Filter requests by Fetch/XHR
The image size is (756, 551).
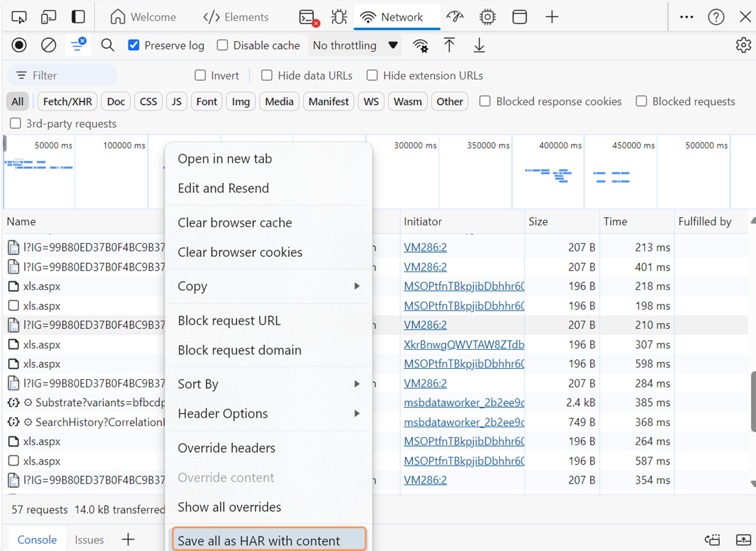tap(66, 102)
